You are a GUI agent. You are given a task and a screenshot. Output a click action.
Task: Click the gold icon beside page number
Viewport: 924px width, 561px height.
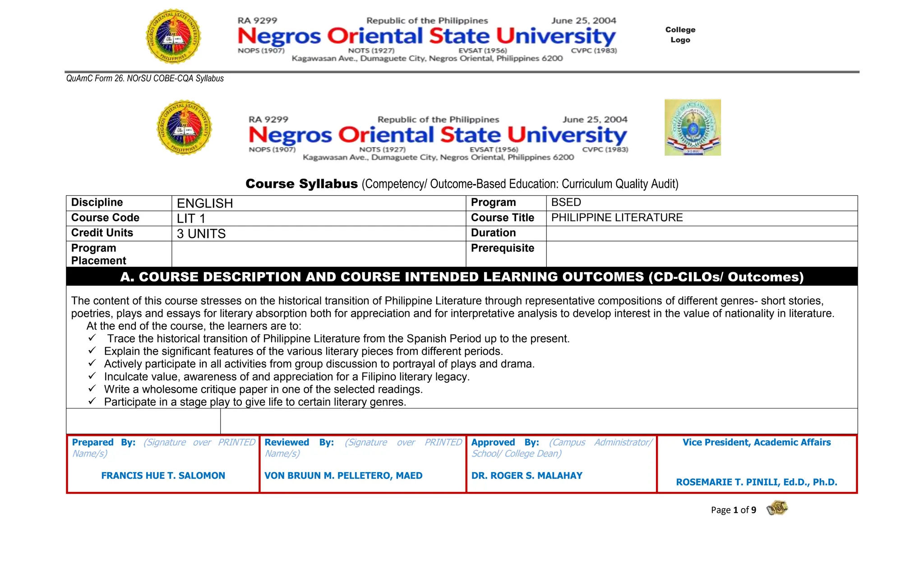pos(776,509)
